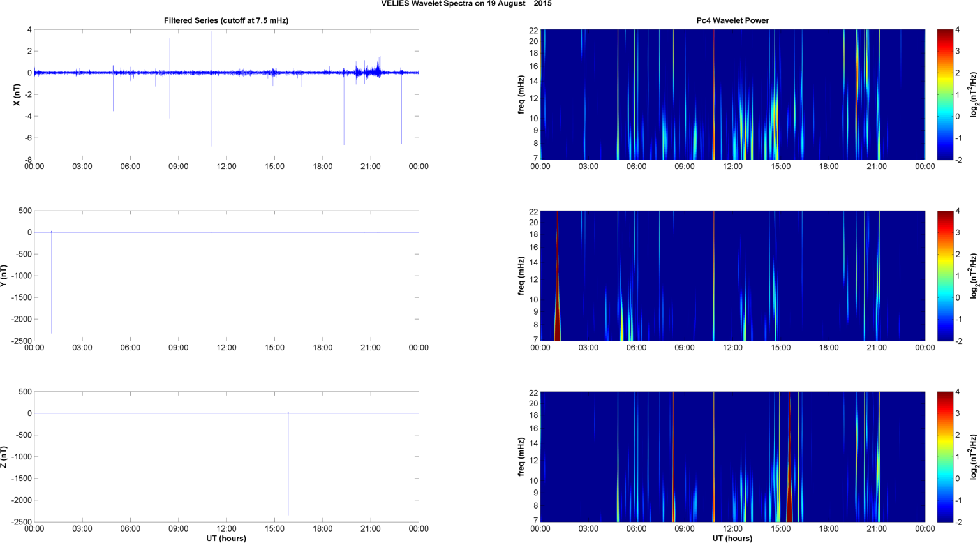Select the Z (nT) axis label
Viewport: 980px width, 543px height.
pos(4,457)
